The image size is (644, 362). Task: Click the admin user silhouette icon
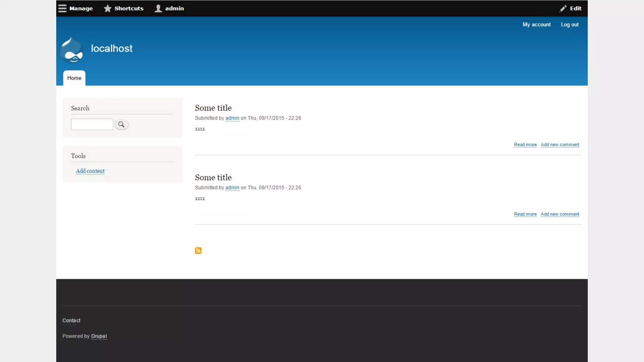point(158,8)
